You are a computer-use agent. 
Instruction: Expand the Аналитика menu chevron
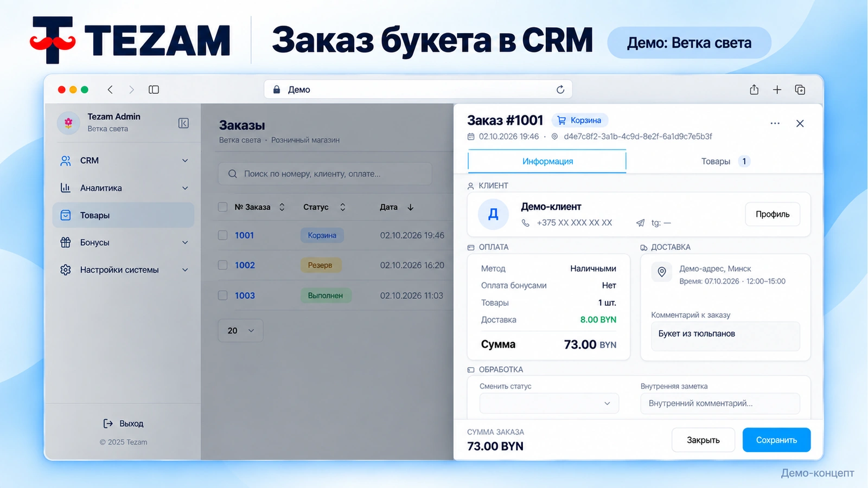(185, 188)
